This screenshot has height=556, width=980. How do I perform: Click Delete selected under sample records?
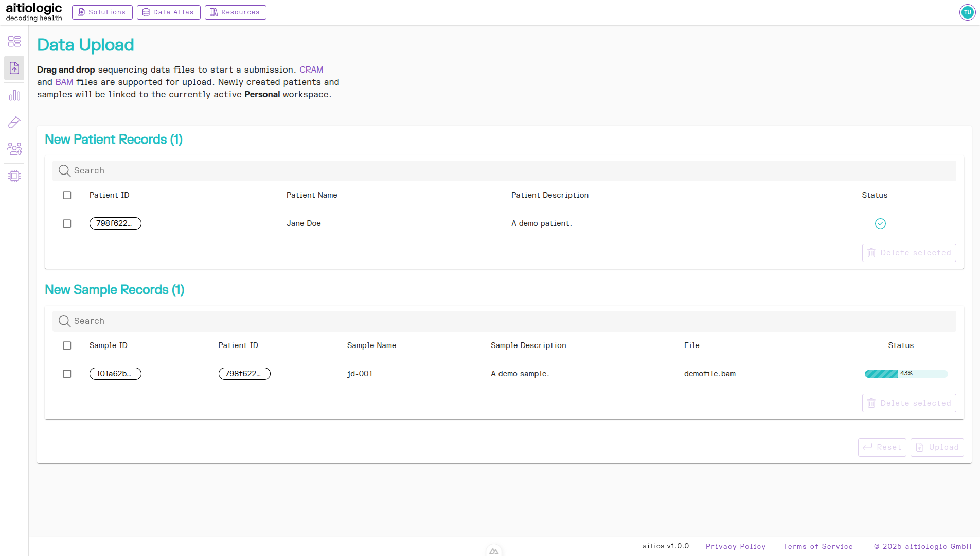tap(908, 403)
